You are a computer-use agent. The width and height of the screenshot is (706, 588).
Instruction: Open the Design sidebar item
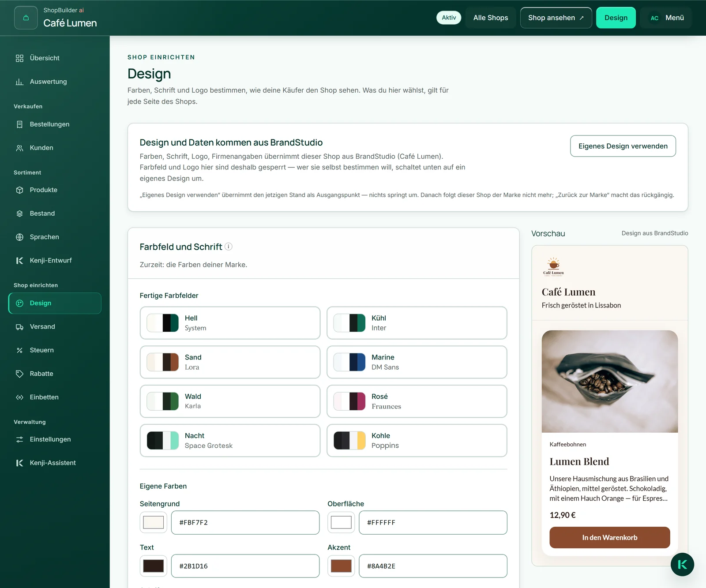pos(55,303)
